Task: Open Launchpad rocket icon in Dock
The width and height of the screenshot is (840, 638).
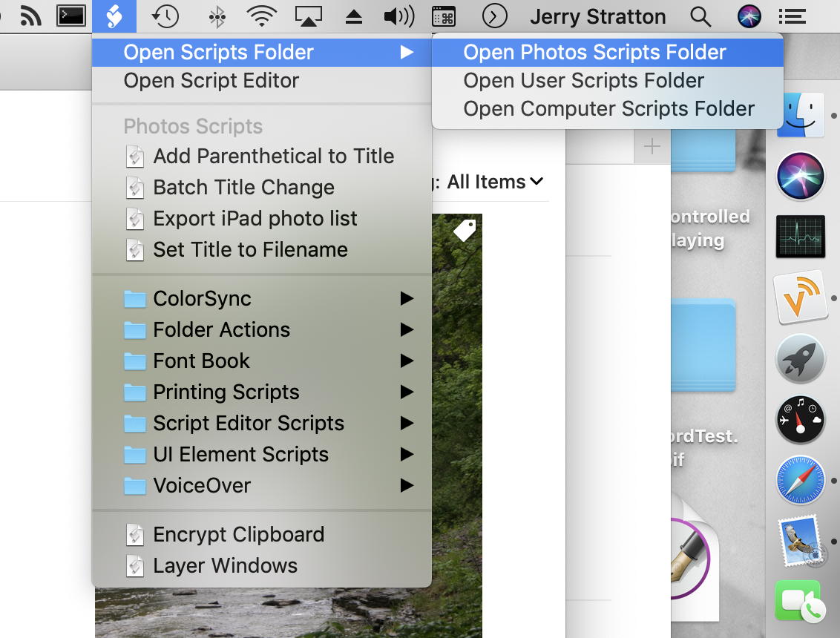Action: tap(800, 359)
